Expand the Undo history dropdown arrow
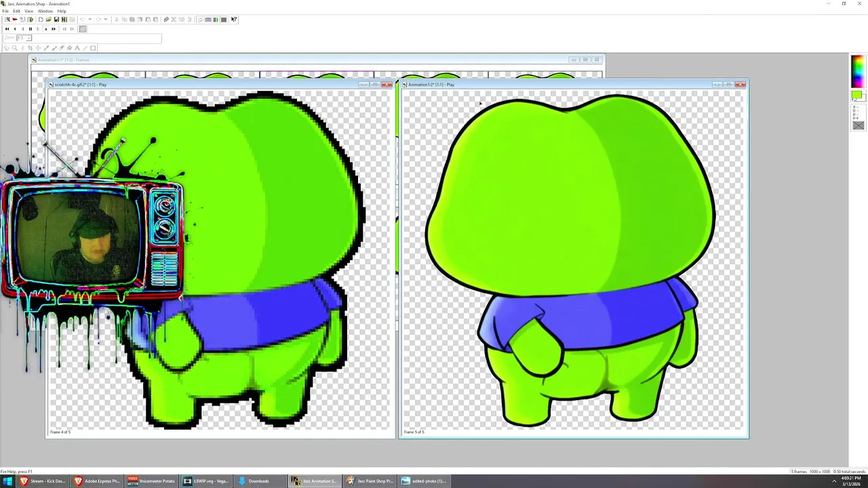The image size is (868, 488). (90, 20)
